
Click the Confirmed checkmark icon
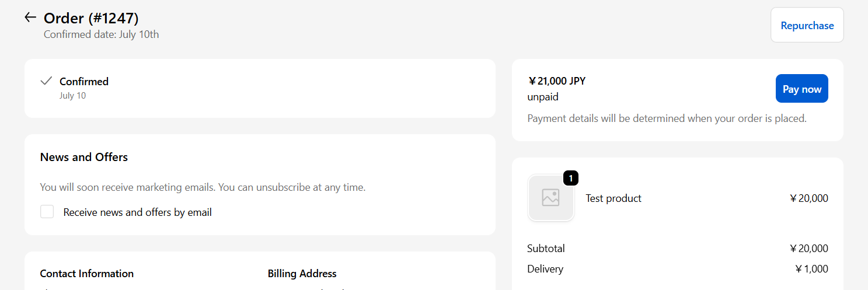[46, 81]
